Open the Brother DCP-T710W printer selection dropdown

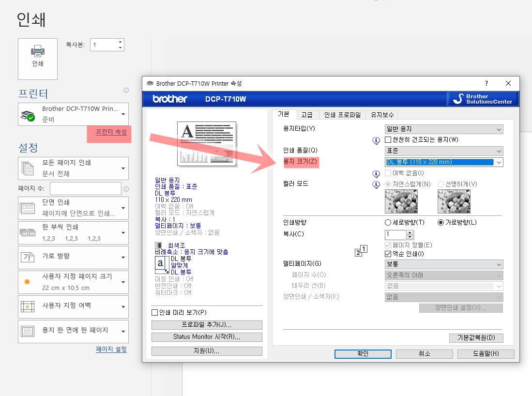[73, 114]
